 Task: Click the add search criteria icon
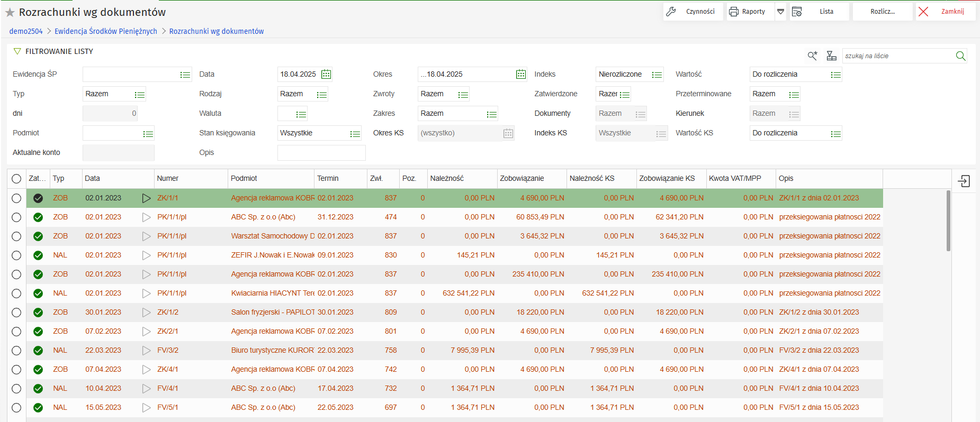click(x=812, y=56)
